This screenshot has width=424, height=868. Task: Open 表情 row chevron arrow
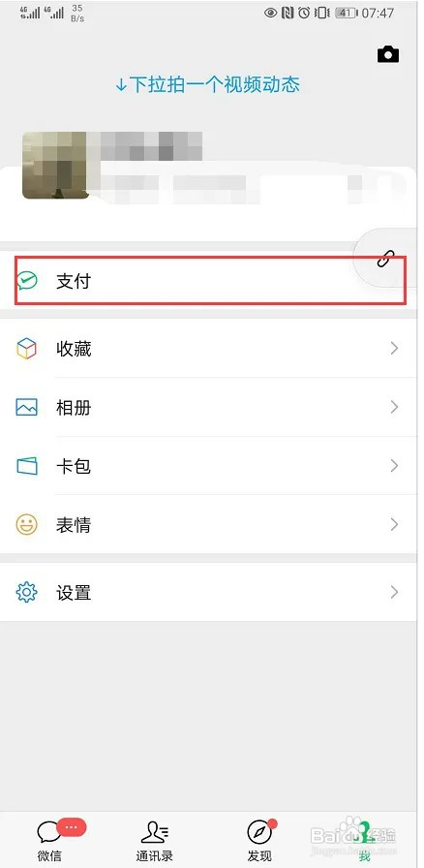pos(394,524)
